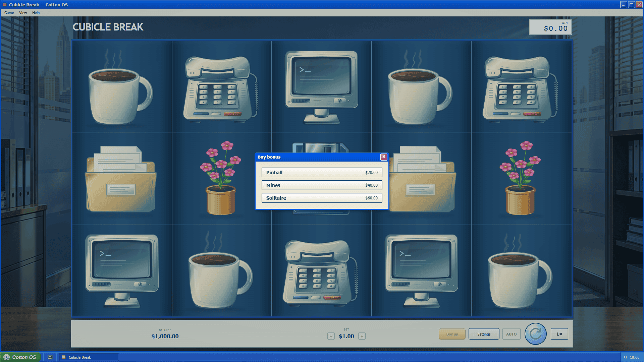Click the flower pot in the second reel's middle row
Viewport: 644px width, 362px height.
click(x=221, y=178)
